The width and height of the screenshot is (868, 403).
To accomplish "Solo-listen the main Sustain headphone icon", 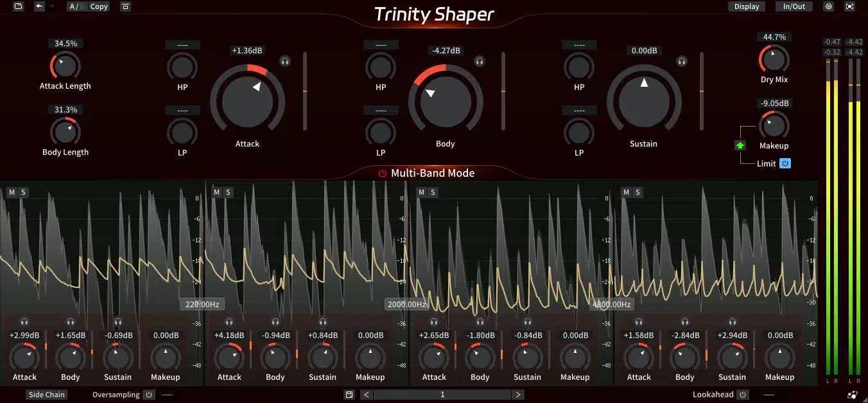I will 682,61.
